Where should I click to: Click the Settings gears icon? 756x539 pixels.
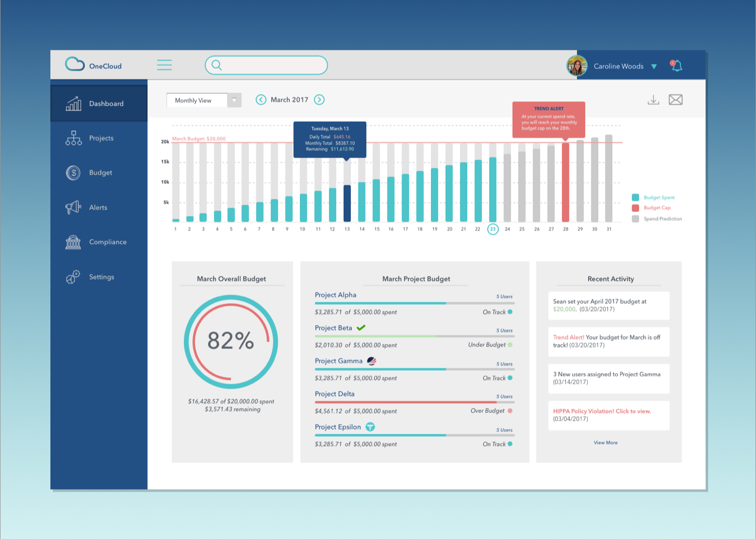point(73,277)
